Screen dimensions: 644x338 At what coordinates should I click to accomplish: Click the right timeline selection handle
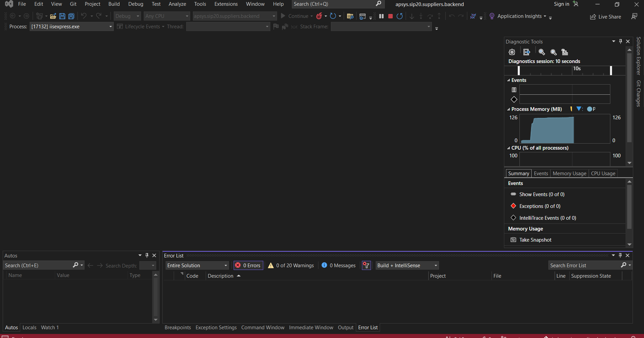coord(611,70)
